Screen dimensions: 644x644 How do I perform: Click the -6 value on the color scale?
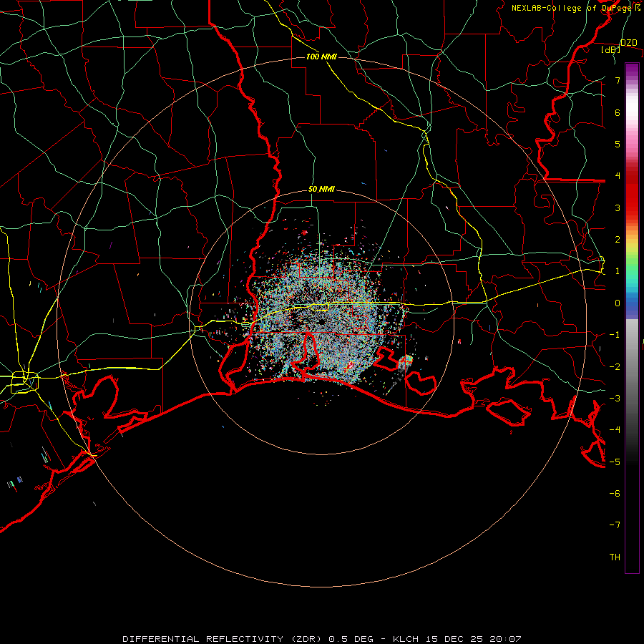[x=615, y=493]
